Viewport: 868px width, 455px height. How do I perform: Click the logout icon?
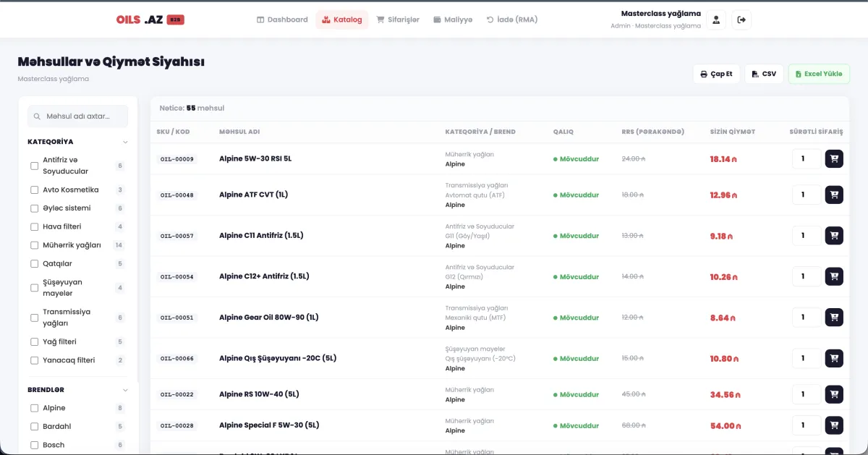(741, 20)
